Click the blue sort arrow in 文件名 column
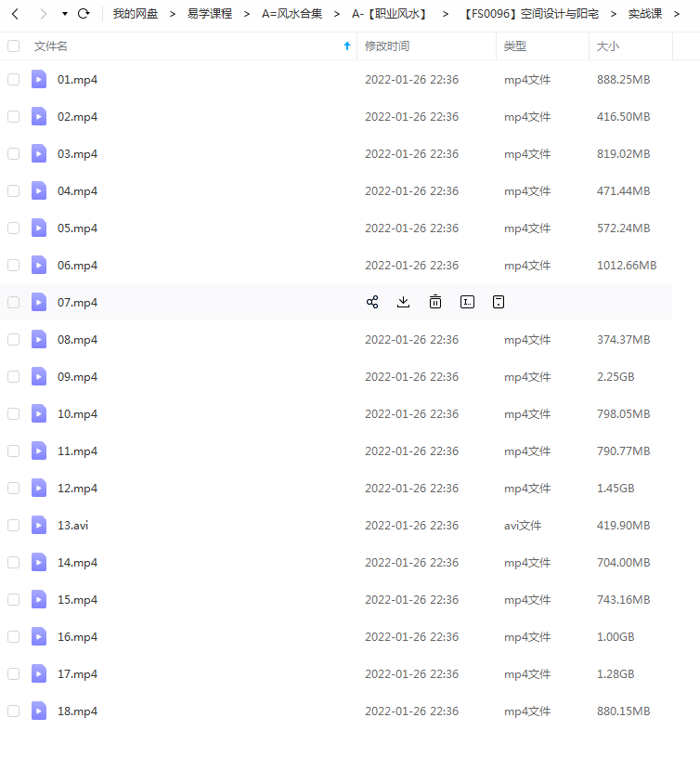The width and height of the screenshot is (700, 757). (x=347, y=46)
